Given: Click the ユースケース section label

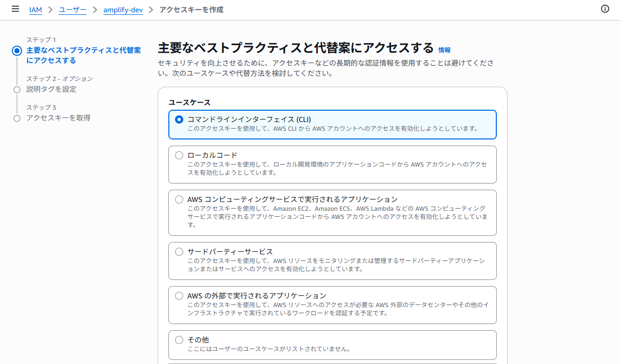Looking at the screenshot, I should click(189, 103).
